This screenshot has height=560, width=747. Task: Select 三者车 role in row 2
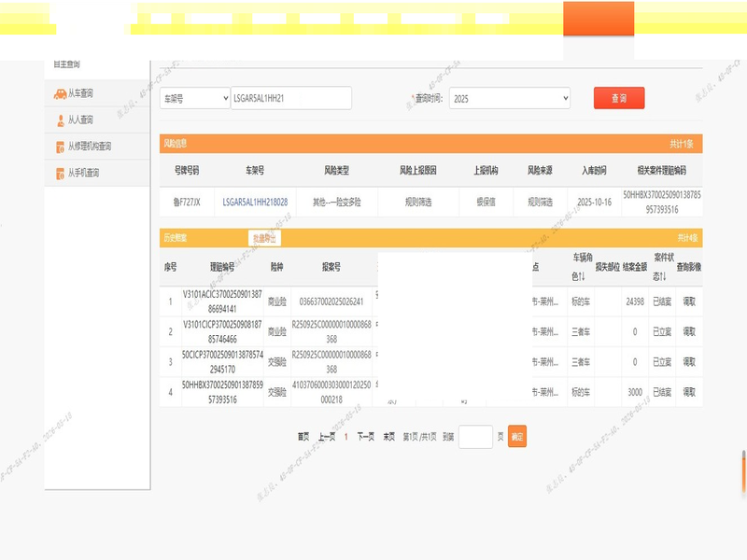[x=581, y=332]
